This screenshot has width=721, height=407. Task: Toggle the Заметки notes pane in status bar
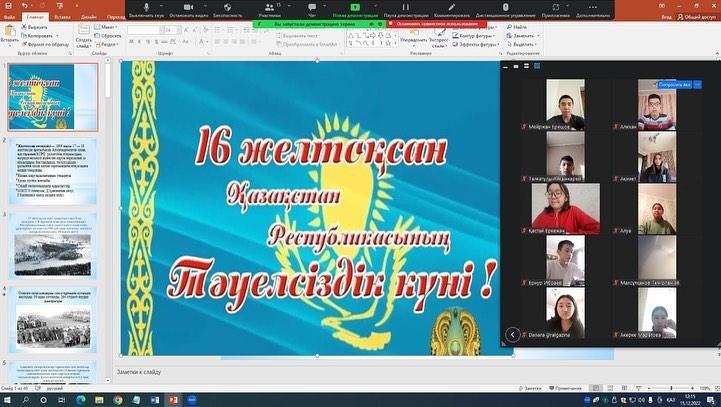(530, 389)
